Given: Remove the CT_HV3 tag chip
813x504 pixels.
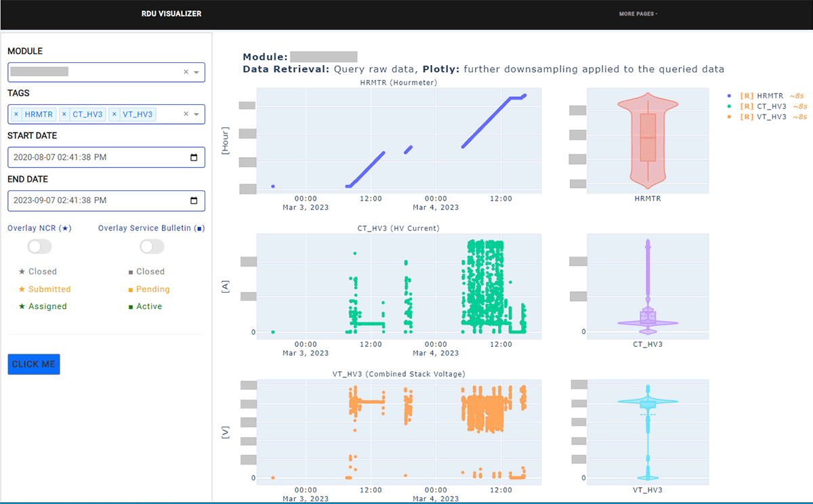Looking at the screenshot, I should (x=64, y=114).
